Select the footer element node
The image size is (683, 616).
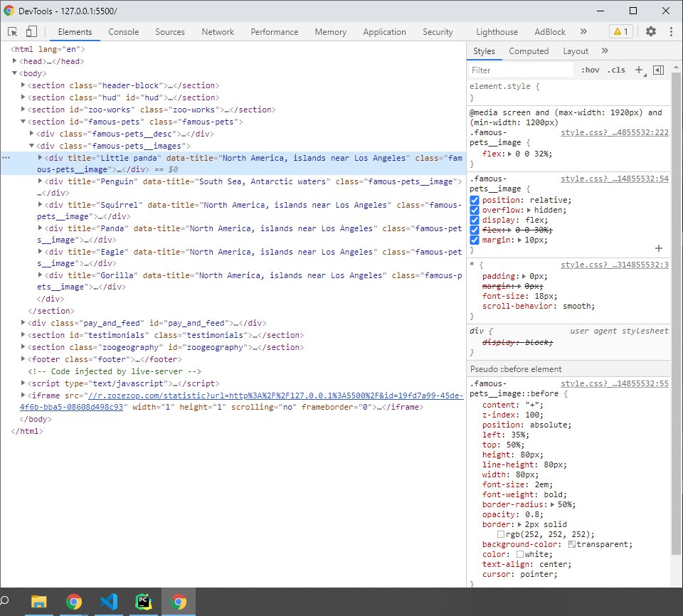click(105, 359)
